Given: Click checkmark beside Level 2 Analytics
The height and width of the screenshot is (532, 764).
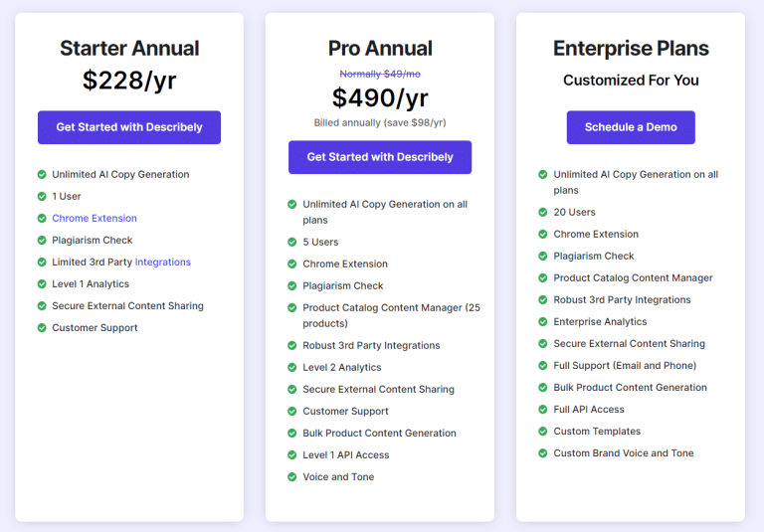Looking at the screenshot, I should tap(292, 367).
